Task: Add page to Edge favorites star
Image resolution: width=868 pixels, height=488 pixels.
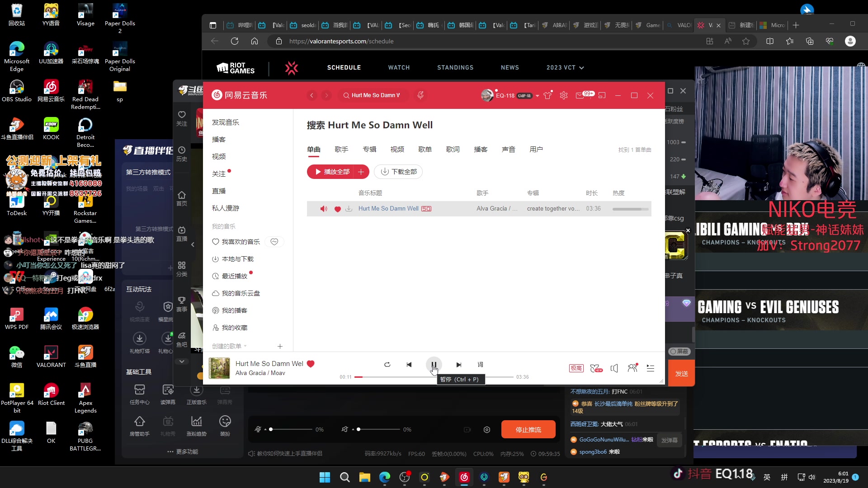Action: (x=746, y=41)
